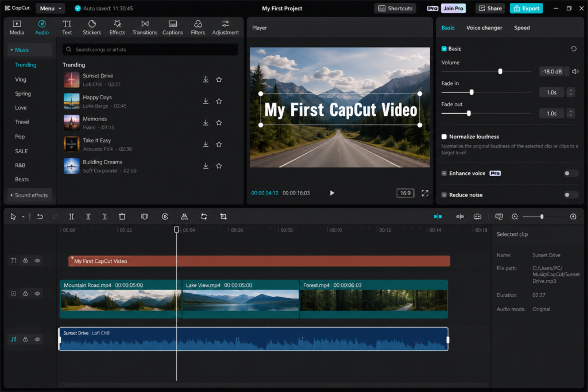
Task: Enter fullscreen preview in Player
Action: point(424,193)
